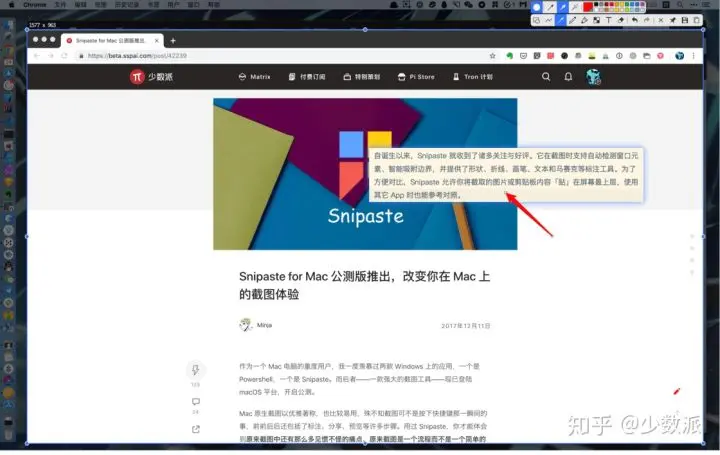The width and height of the screenshot is (720, 455).
Task: Click the pinned yellow text note
Action: [x=506, y=175]
